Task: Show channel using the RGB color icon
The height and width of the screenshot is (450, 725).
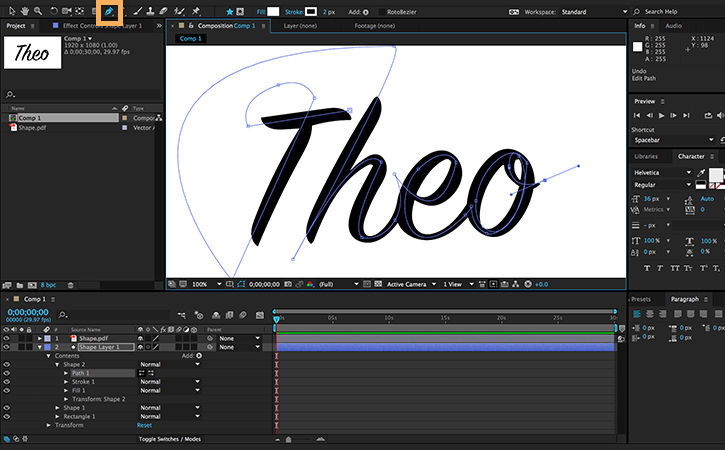Action: pyautogui.click(x=310, y=284)
